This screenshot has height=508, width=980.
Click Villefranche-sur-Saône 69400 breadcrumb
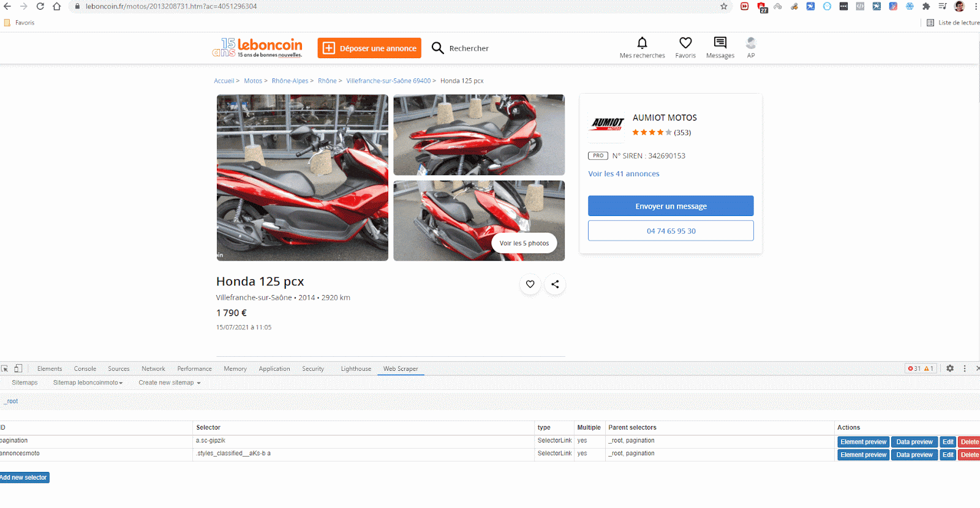click(388, 81)
